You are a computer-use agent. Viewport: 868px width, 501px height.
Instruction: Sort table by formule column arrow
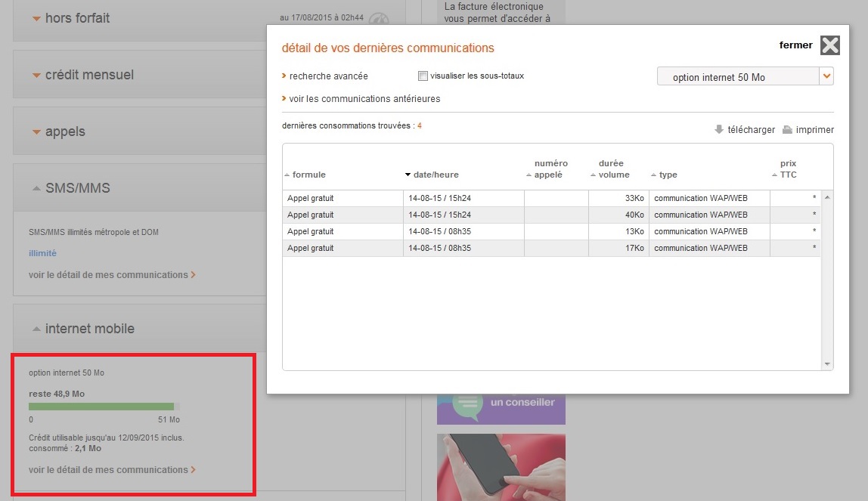coord(287,175)
